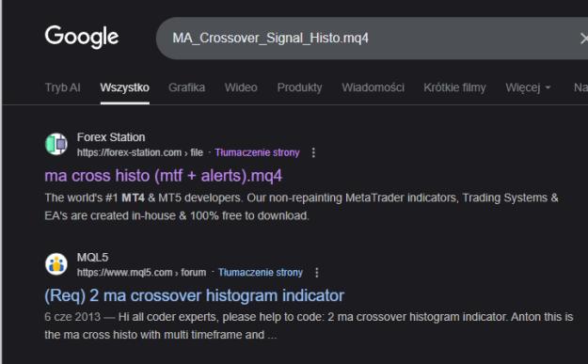The height and width of the screenshot is (364, 588).
Task: Open '(Req) 2 ma crossover histogram indicator' result
Action: [x=194, y=295]
